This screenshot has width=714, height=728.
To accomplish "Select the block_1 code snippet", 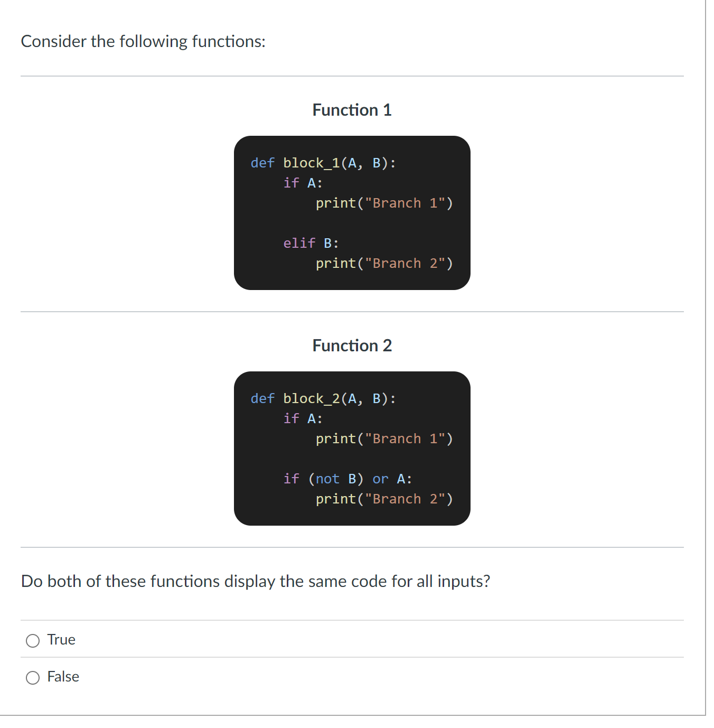I will pos(352,212).
